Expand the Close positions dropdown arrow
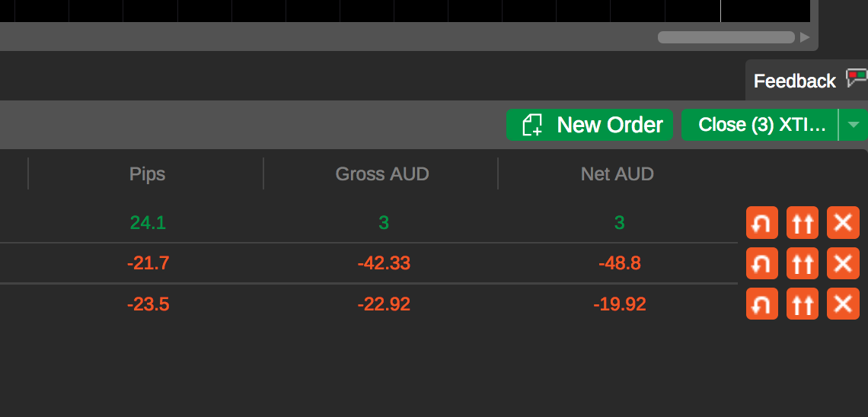Image resolution: width=868 pixels, height=417 pixels. [x=853, y=125]
